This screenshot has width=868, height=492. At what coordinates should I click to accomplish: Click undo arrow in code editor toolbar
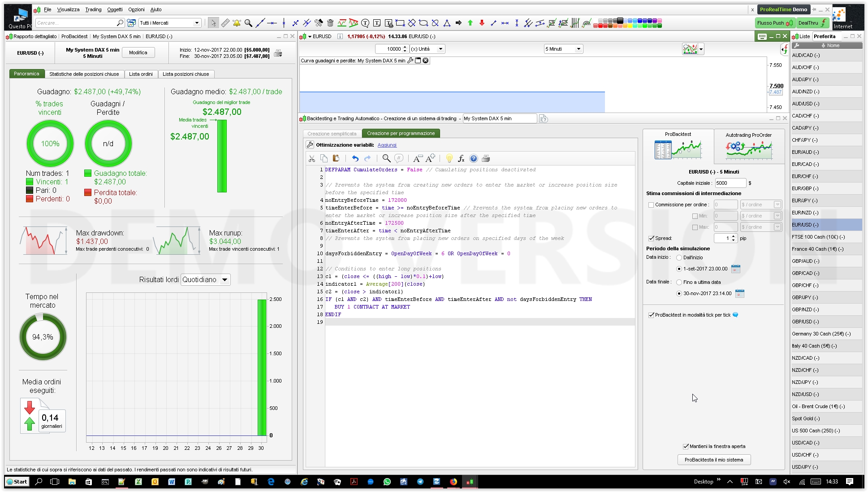point(355,158)
